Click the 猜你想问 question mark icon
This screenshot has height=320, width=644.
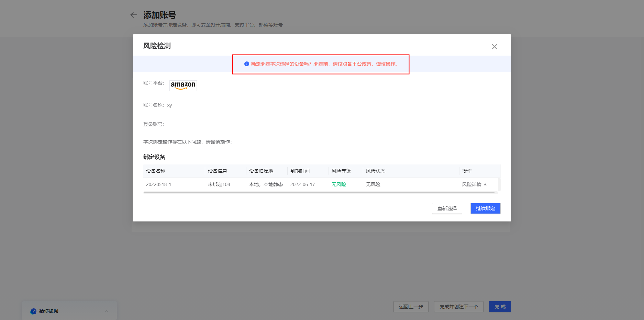coord(33,311)
